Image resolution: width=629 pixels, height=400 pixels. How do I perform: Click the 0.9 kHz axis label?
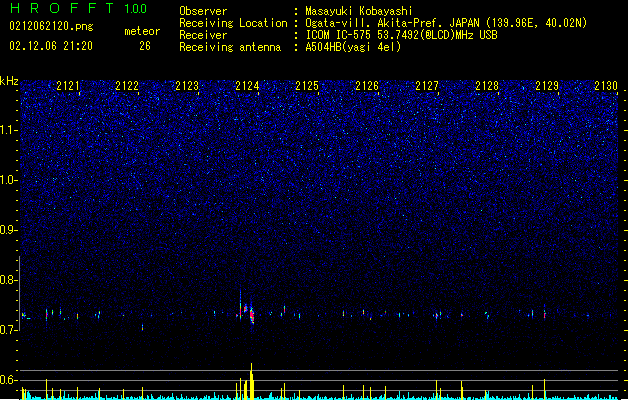click(9, 230)
